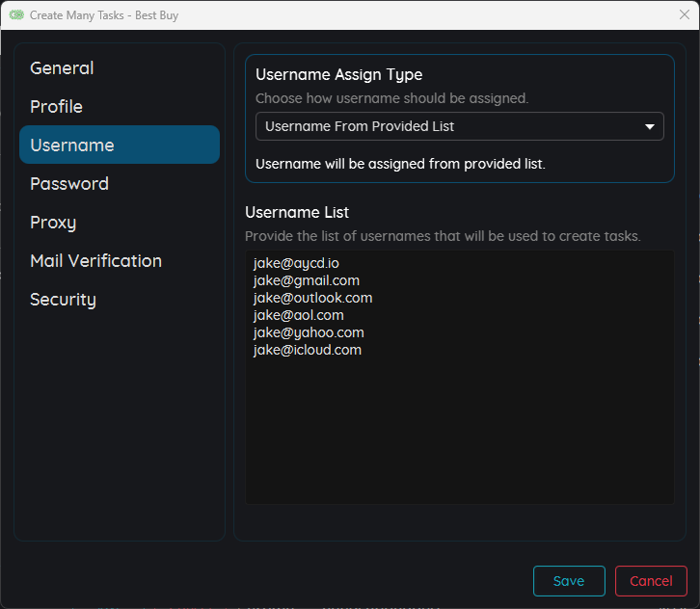700x609 pixels.
Task: Click the jake@outlook.com username line
Action: pos(312,298)
